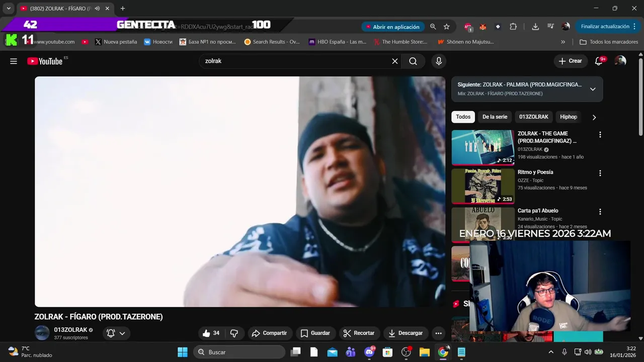The height and width of the screenshot is (362, 644).
Task: Go to the YouTube home logo
Action: click(x=45, y=61)
